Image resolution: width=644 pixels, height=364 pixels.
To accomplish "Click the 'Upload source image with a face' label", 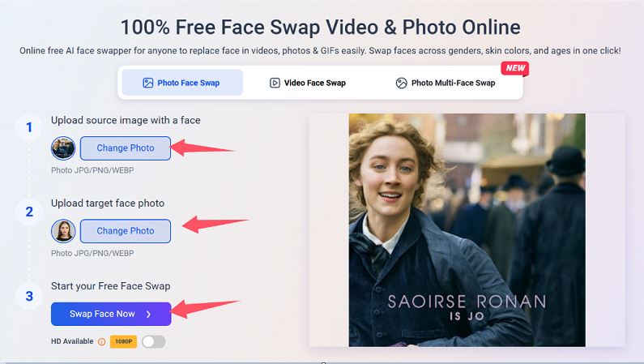I will pos(126,120).
